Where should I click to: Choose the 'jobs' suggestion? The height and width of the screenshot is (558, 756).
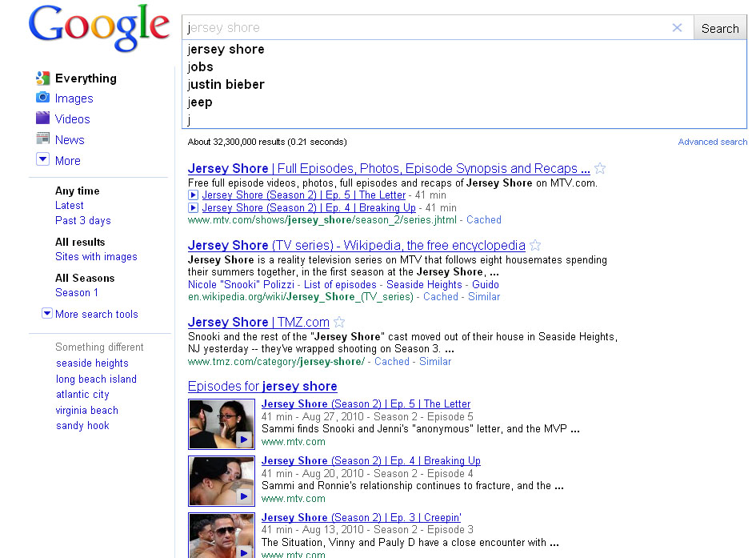[x=464, y=67]
